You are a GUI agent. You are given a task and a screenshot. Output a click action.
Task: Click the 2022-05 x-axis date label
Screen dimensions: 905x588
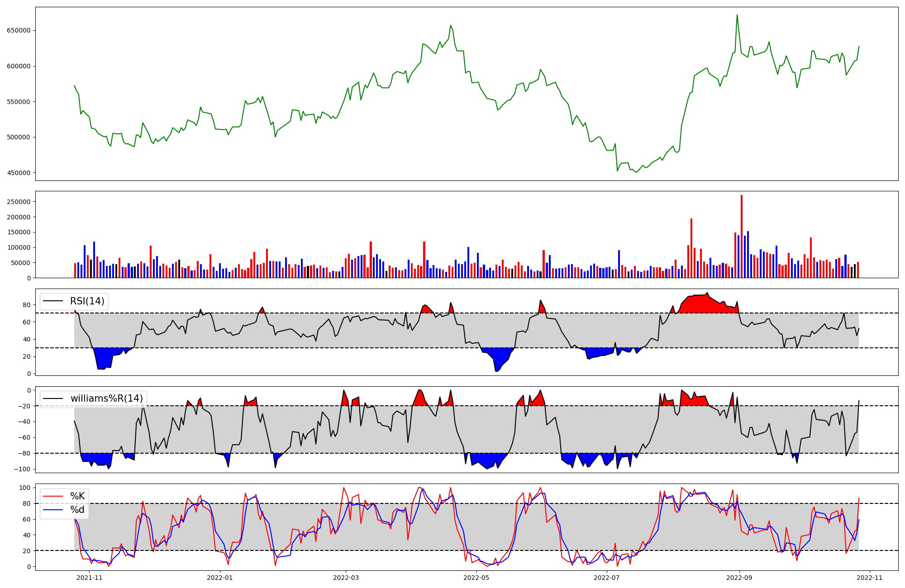[476, 577]
